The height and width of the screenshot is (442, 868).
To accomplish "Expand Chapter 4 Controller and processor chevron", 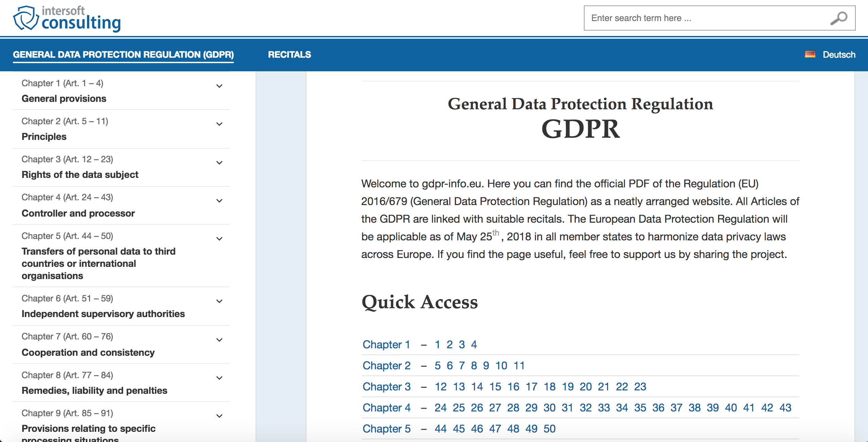I will (220, 201).
